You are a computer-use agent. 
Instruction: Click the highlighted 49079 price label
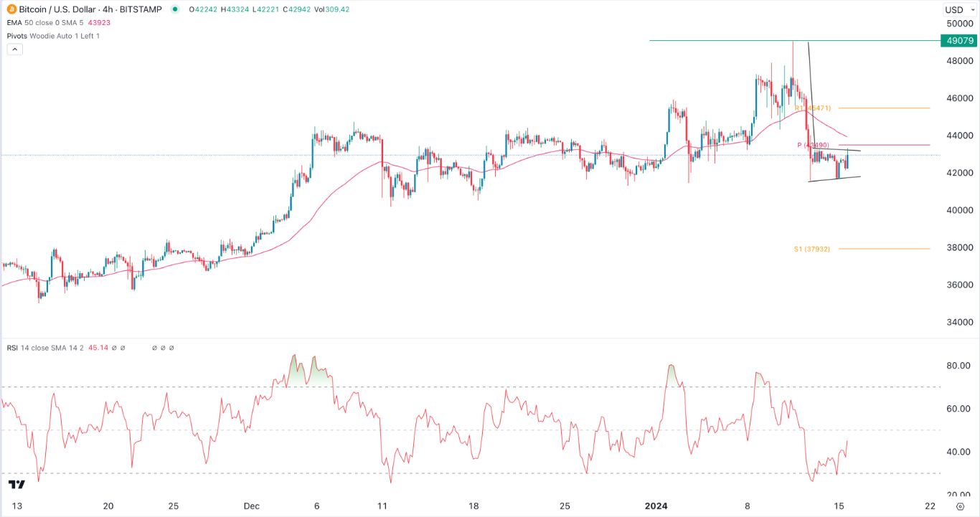click(x=959, y=41)
